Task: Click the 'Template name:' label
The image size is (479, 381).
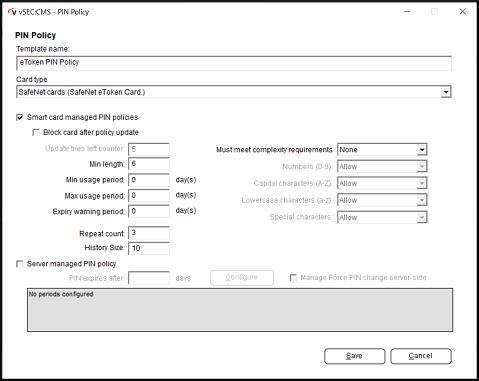Action: (x=43, y=49)
